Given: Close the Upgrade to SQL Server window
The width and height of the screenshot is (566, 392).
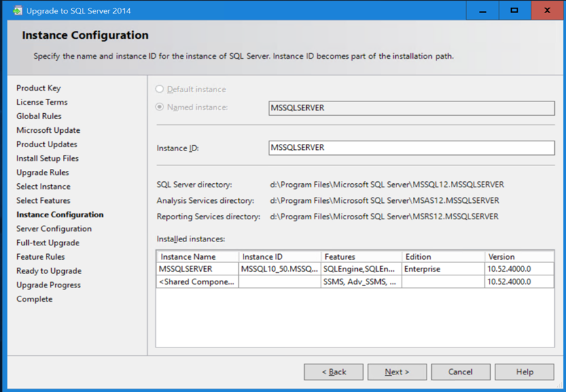Looking at the screenshot, I should pos(547,10).
